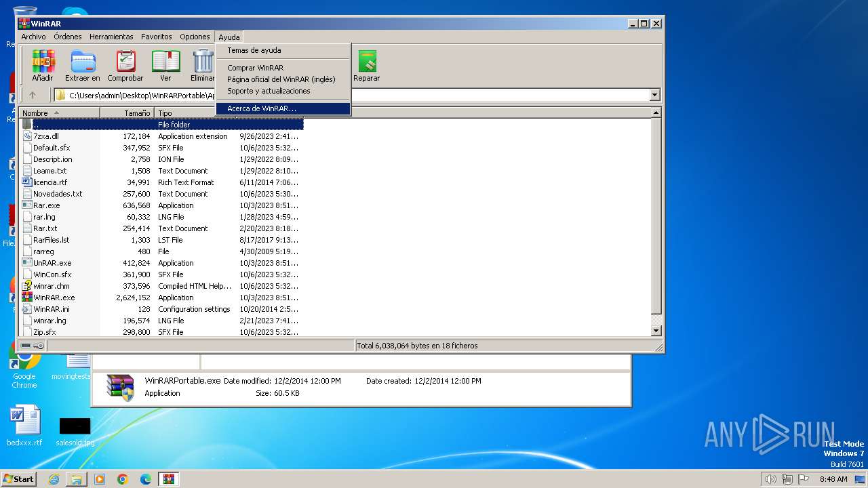The height and width of the screenshot is (488, 868).
Task: Click volume speaker tray icon
Action: click(770, 479)
